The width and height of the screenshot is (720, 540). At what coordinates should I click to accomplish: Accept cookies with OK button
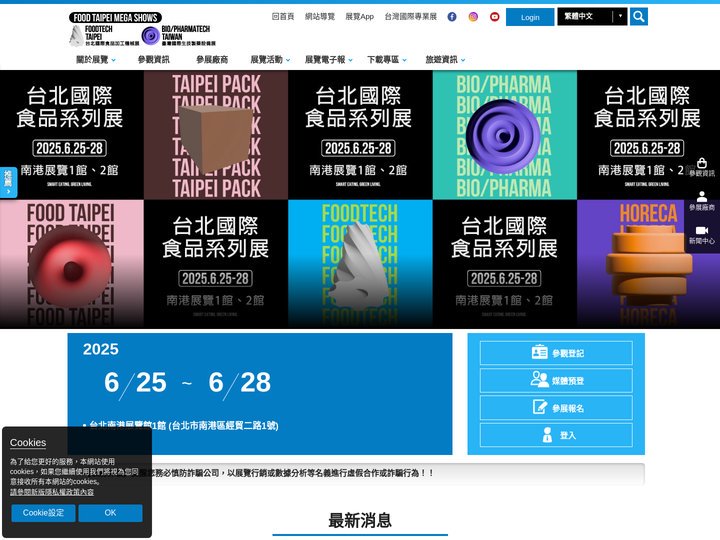pyautogui.click(x=110, y=513)
